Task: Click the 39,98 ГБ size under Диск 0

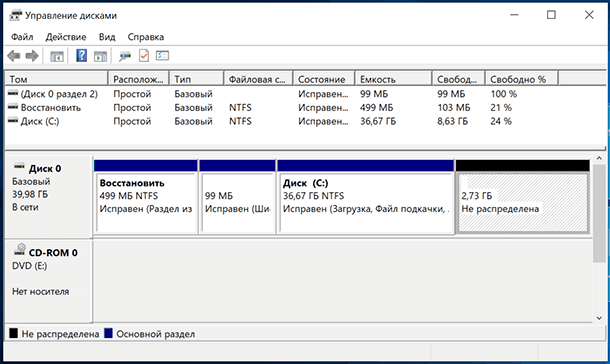Action: [x=30, y=194]
